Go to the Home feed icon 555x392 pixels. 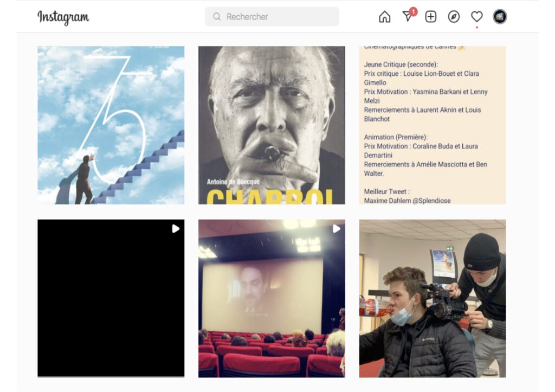click(x=384, y=17)
